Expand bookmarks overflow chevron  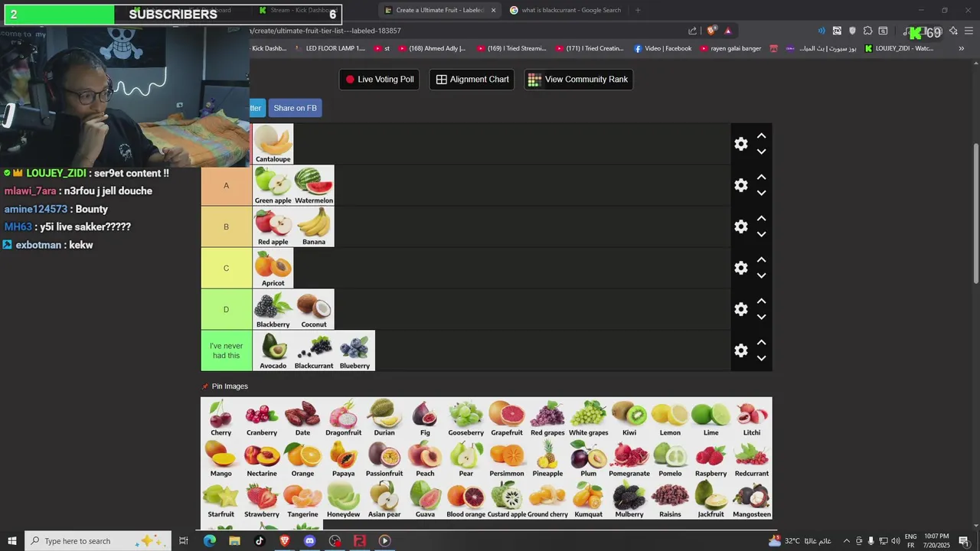click(962, 48)
